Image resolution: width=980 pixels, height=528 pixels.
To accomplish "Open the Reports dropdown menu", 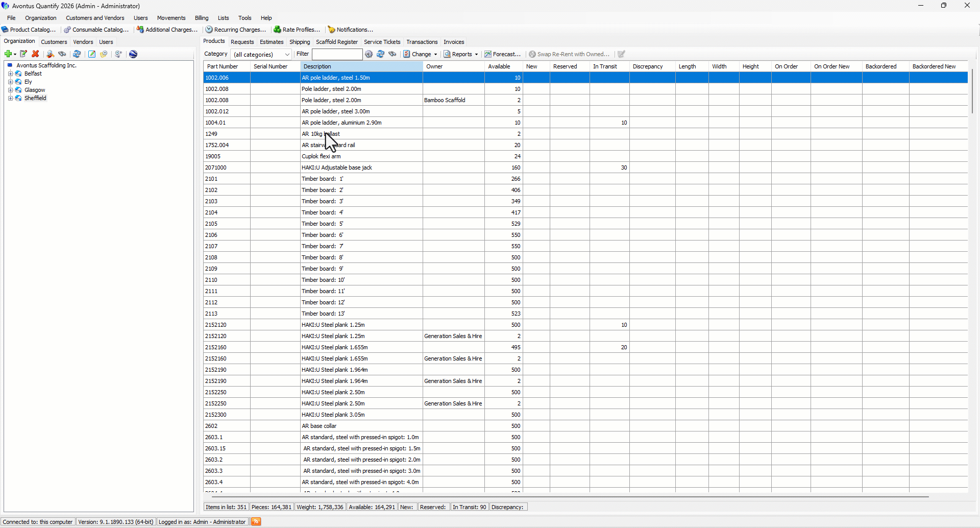I will pos(461,54).
